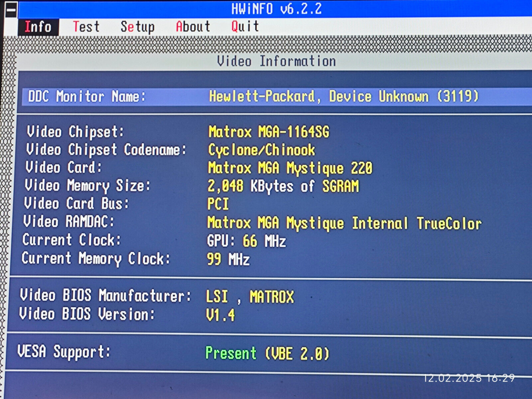This screenshot has width=532, height=399.
Task: Open the Test menu
Action: [86, 27]
